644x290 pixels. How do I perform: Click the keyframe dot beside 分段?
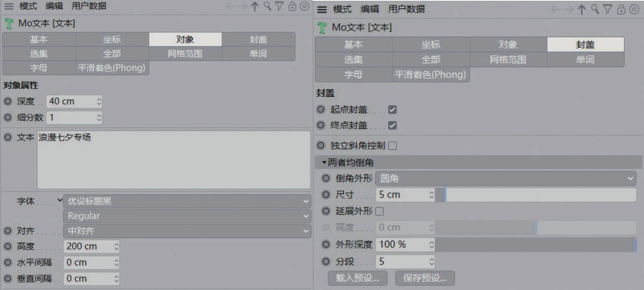(x=326, y=262)
